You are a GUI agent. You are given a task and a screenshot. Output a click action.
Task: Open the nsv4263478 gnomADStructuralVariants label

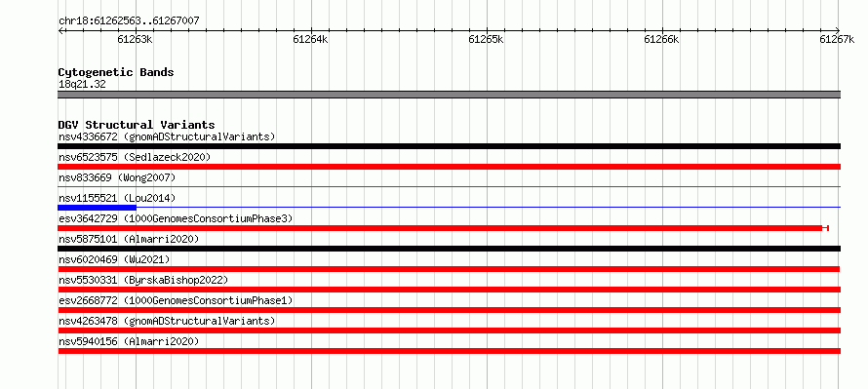pos(167,321)
